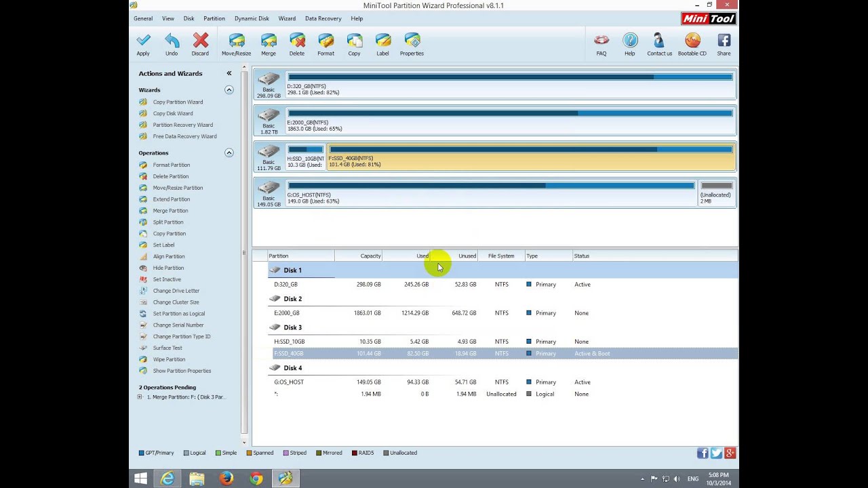The image size is (868, 488).
Task: Launch the Copy Partition Wizard
Action: tap(178, 102)
